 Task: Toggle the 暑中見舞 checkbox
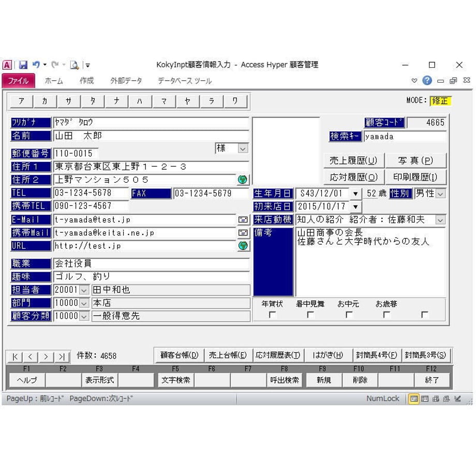click(310, 315)
